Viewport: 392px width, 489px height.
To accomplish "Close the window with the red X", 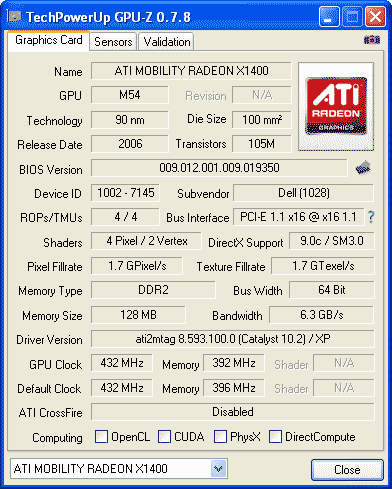I will [x=375, y=16].
